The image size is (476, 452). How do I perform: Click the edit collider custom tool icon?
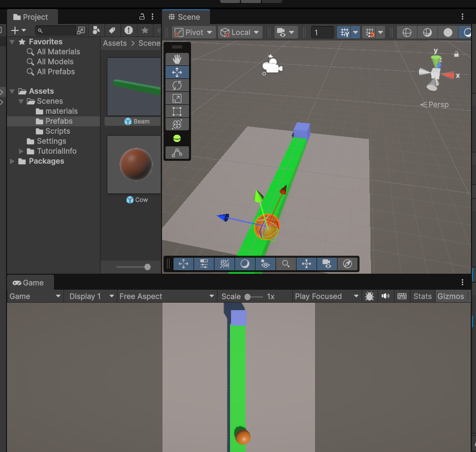pyautogui.click(x=177, y=153)
